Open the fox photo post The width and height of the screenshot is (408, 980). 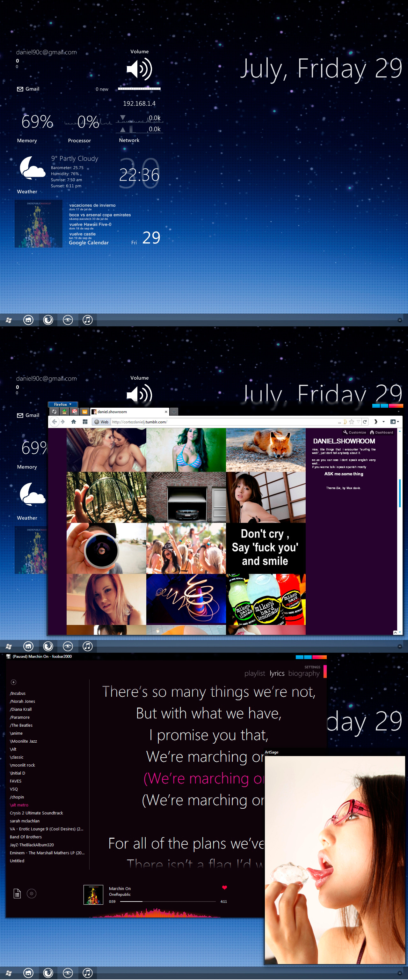[266, 450]
